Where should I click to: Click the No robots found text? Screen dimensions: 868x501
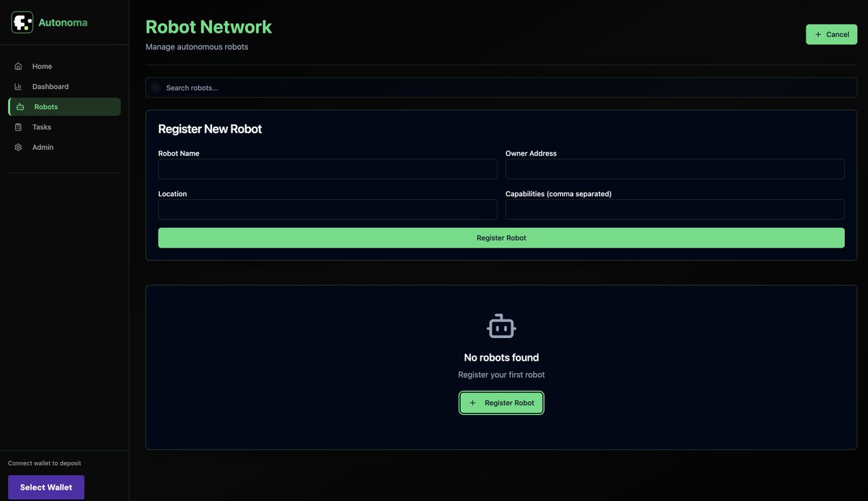click(501, 358)
